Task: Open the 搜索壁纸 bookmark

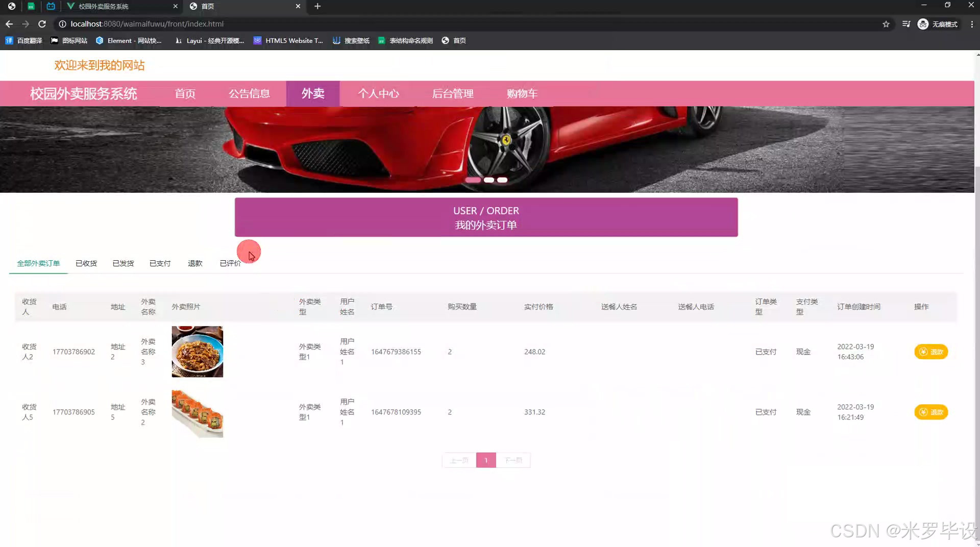Action: pyautogui.click(x=351, y=40)
